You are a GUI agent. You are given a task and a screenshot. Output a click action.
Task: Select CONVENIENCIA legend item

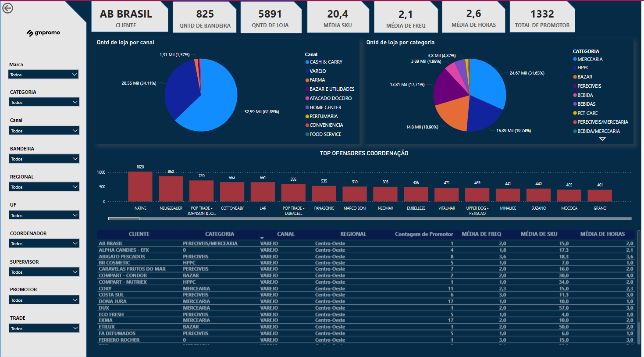(324, 125)
